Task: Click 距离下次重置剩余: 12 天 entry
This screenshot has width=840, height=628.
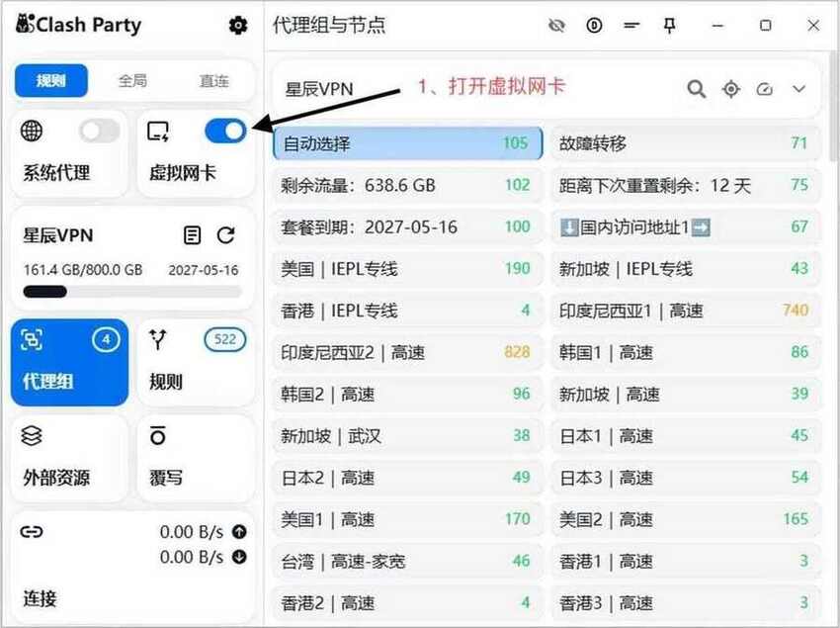Action: coord(685,185)
